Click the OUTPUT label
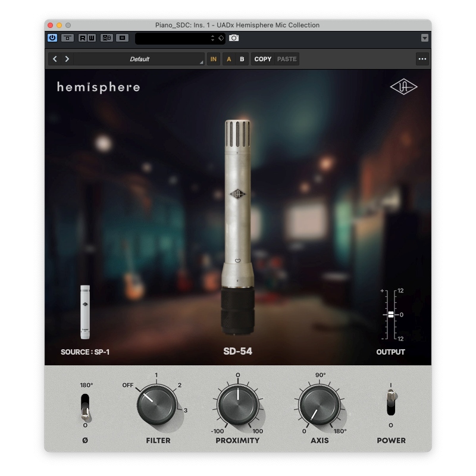The height and width of the screenshot is (476, 476). [390, 352]
